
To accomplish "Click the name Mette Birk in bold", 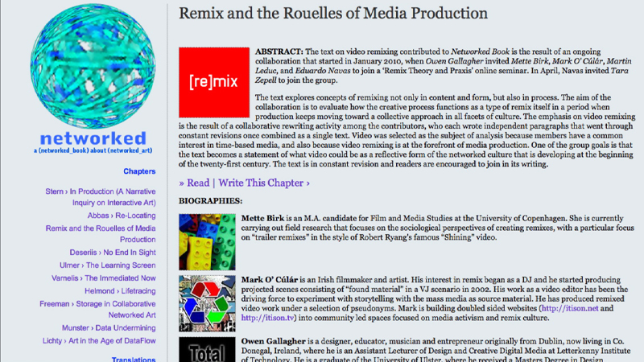I will tap(263, 218).
